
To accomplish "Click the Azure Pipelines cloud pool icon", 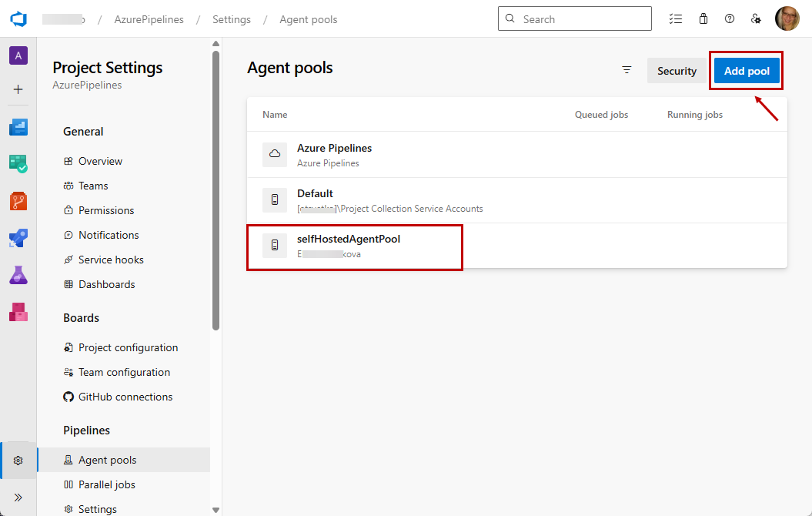I will click(275, 154).
